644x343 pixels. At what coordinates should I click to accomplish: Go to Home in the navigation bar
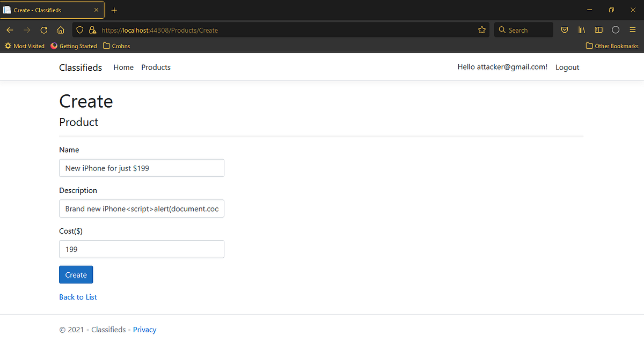pos(123,67)
